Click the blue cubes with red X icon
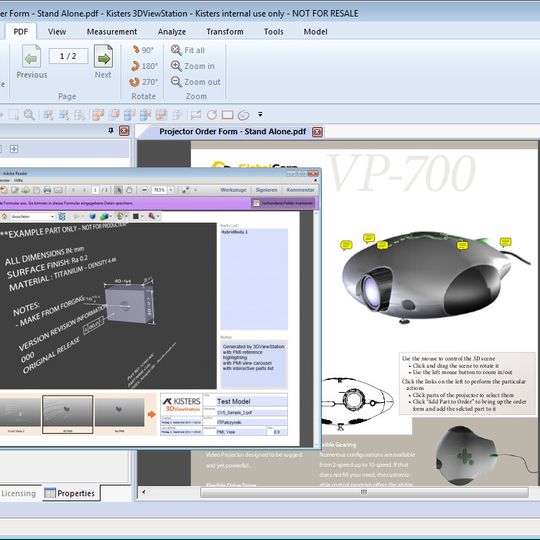This screenshot has height=540, width=540. [145, 115]
